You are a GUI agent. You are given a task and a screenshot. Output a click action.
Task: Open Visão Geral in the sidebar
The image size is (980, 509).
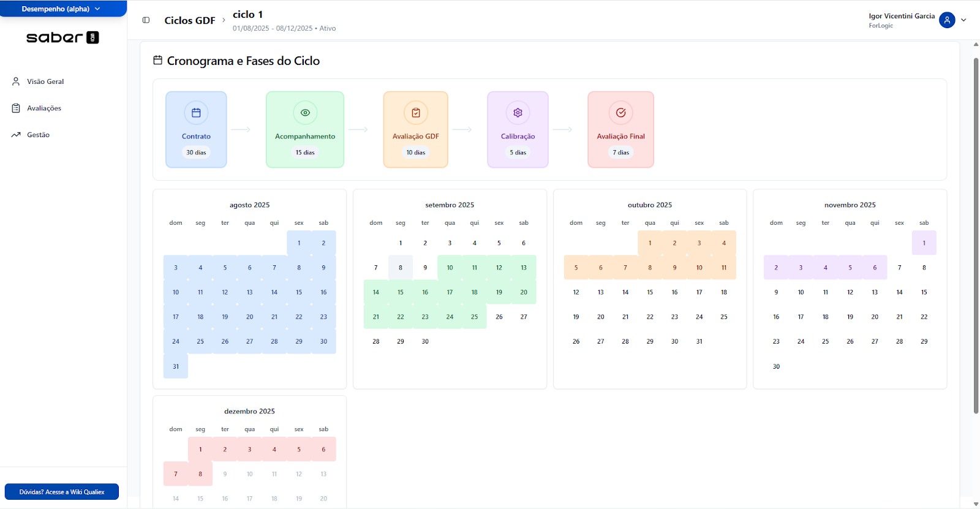[45, 81]
